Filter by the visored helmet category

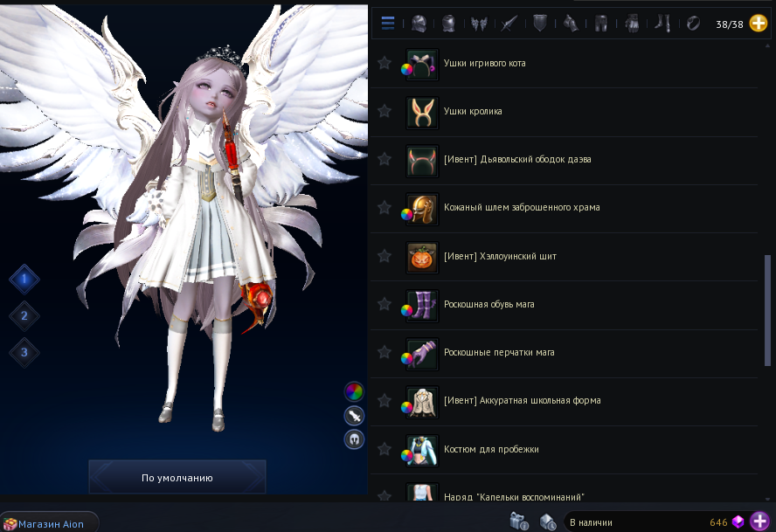pos(419,24)
